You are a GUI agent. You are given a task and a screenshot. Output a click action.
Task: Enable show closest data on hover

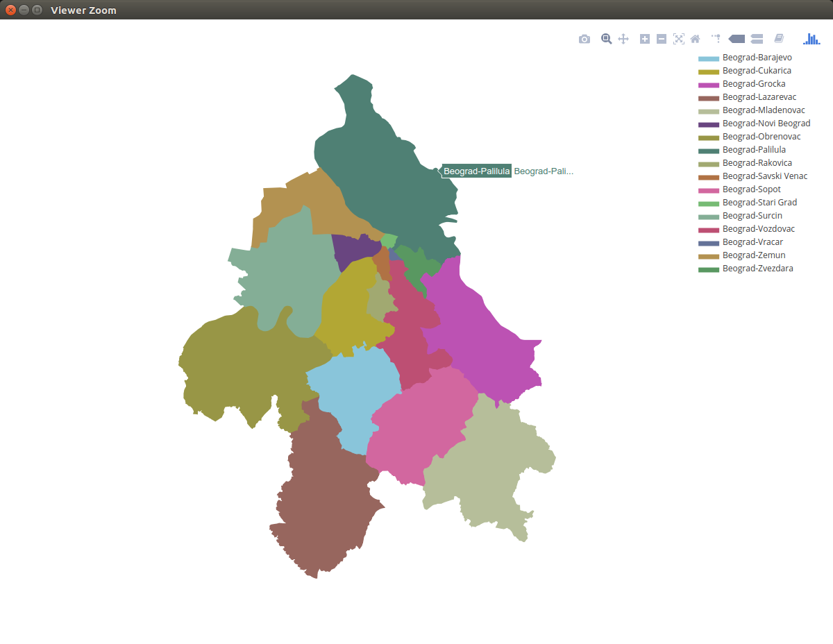tap(737, 39)
